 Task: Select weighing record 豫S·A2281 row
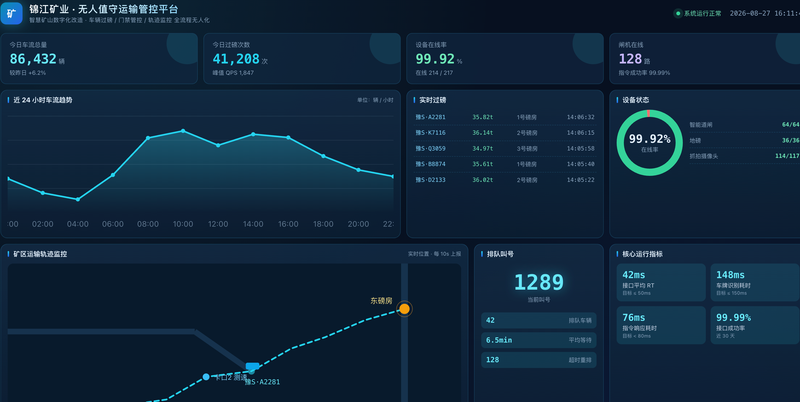pos(505,117)
